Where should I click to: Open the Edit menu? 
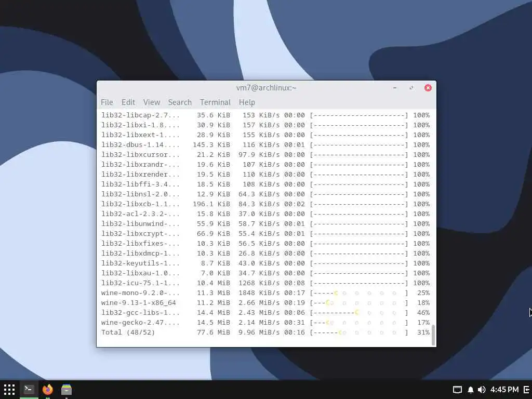pyautogui.click(x=128, y=102)
